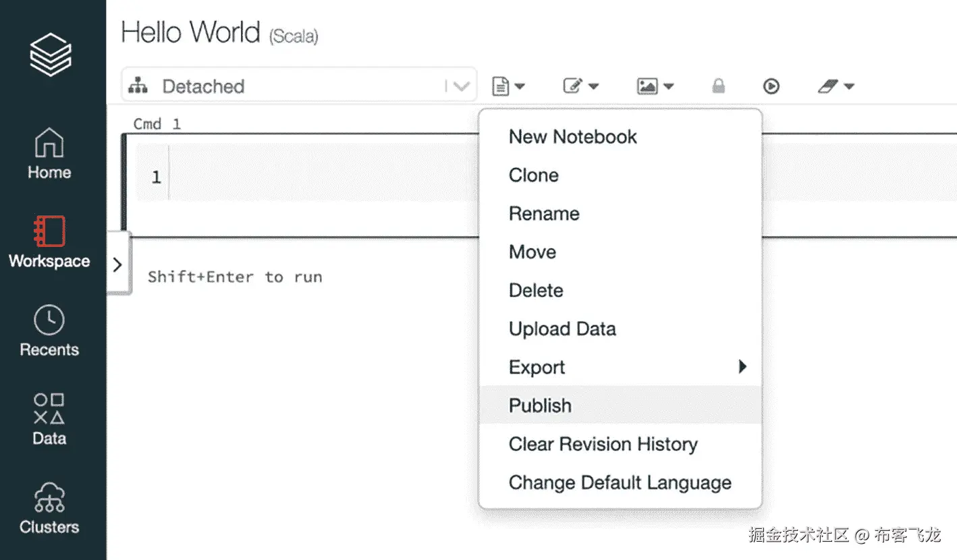The image size is (957, 560).
Task: Open the eraser Clear dropdown
Action: 836,86
